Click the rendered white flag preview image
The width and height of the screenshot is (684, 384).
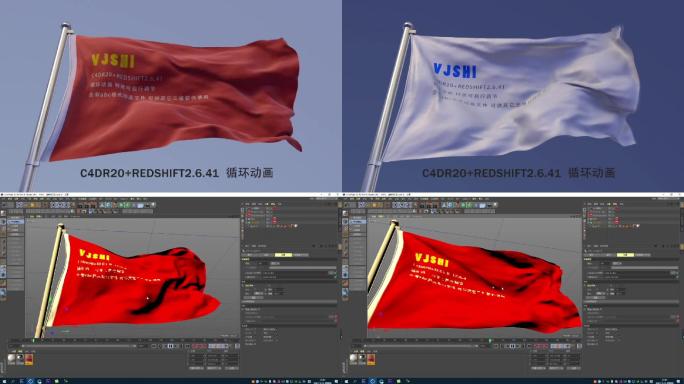[513, 96]
